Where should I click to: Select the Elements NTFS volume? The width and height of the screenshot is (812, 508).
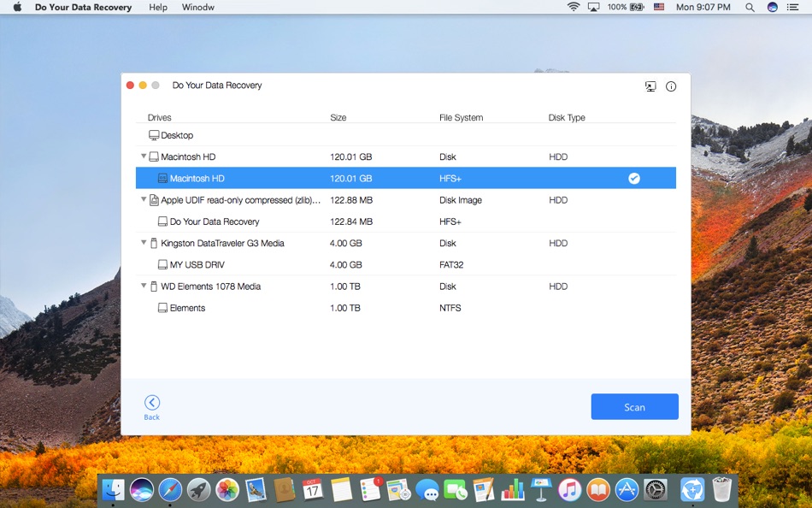[405, 308]
